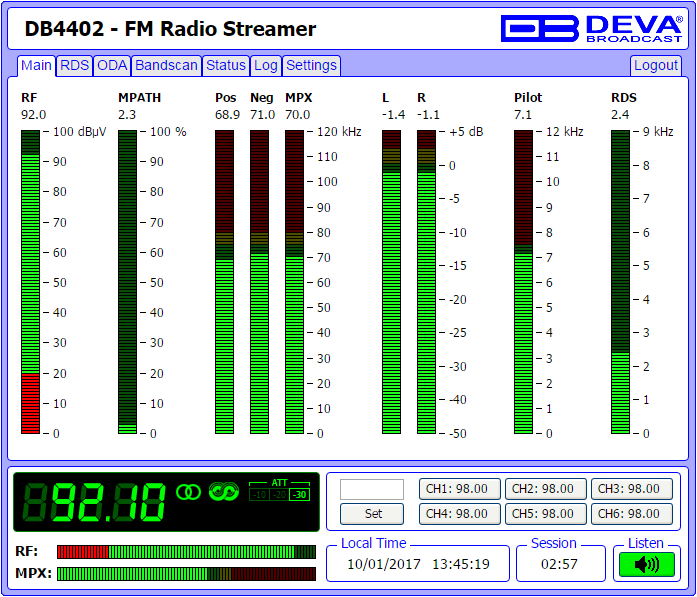Open the ODA tab
This screenshot has width=697, height=597.
click(x=112, y=66)
